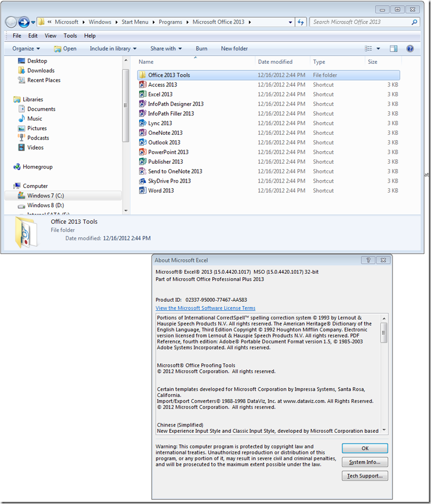Expand the address bar history dropdown
The height and width of the screenshot is (504, 431).
coord(290,22)
